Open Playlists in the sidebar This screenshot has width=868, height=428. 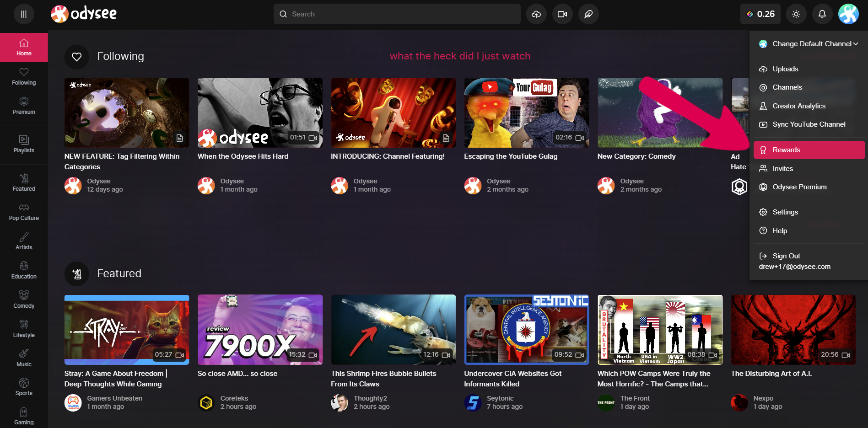point(24,144)
